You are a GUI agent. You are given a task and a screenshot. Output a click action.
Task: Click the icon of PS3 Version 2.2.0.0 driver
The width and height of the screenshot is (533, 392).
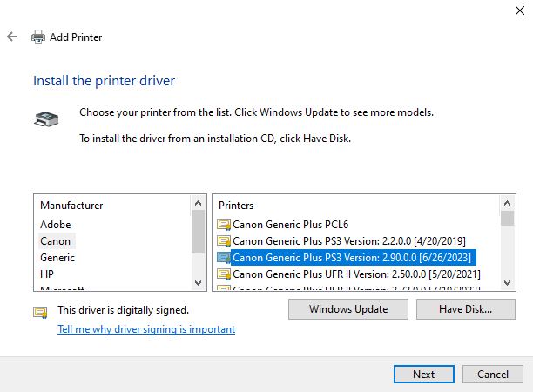coord(224,241)
